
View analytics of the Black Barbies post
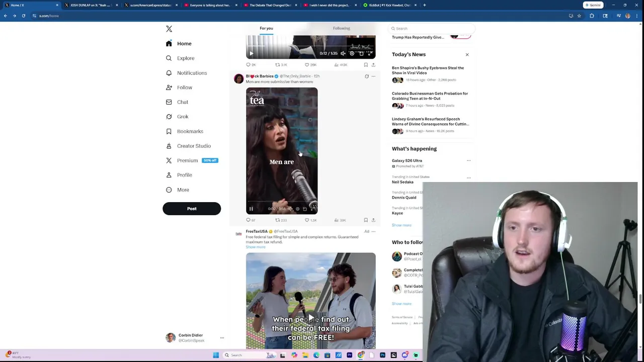tap(340, 220)
